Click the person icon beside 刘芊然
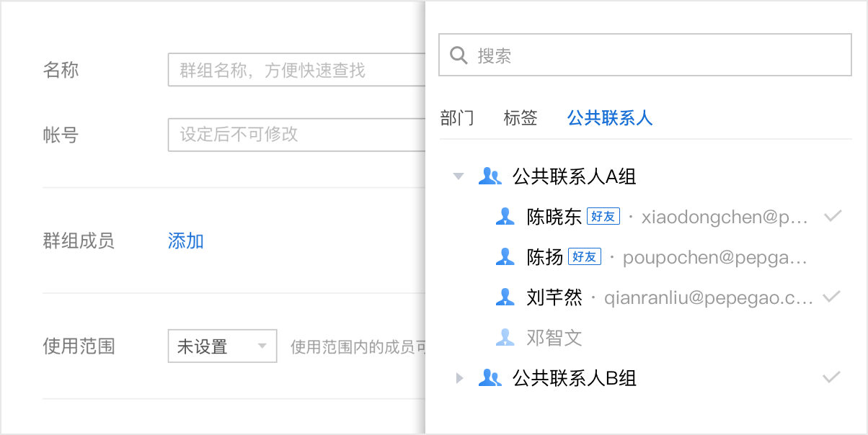The width and height of the screenshot is (868, 435). pos(505,297)
